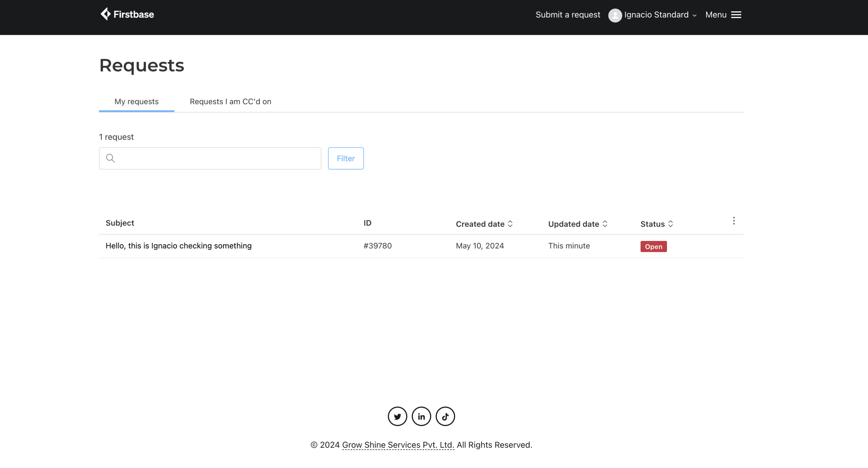Image resolution: width=868 pixels, height=468 pixels.
Task: Click the Open status badge
Action: pos(653,247)
